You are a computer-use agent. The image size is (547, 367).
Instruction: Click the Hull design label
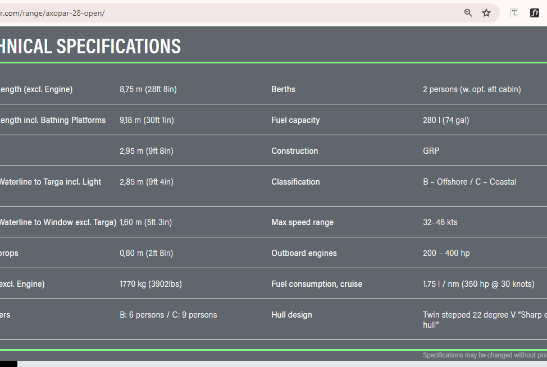tap(292, 315)
